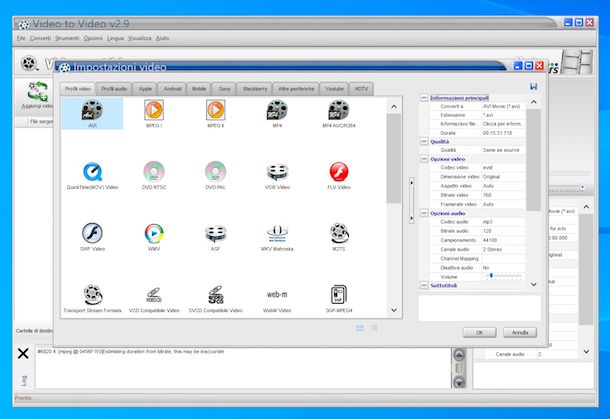
Task: Select the DVD PAL disc icon
Action: pos(216,175)
